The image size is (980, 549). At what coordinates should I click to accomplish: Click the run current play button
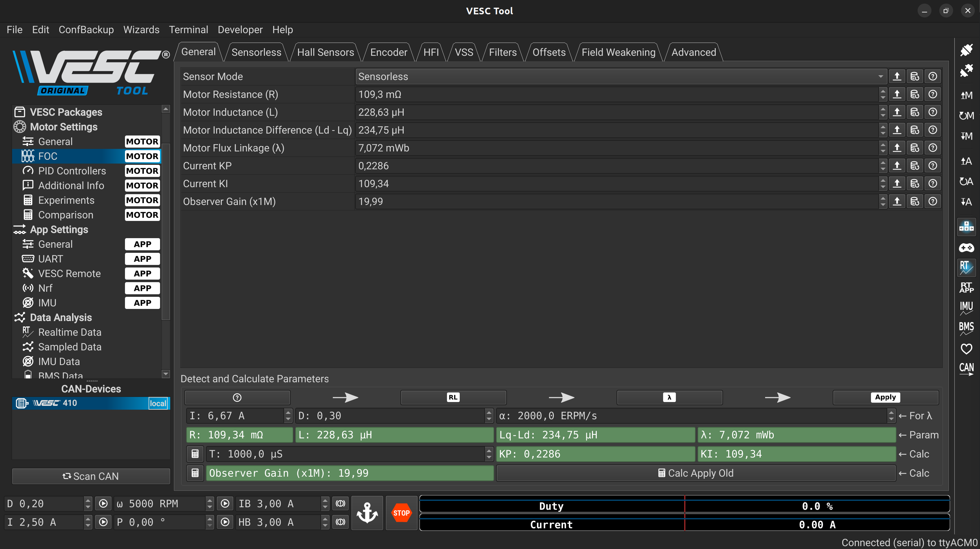tap(103, 522)
